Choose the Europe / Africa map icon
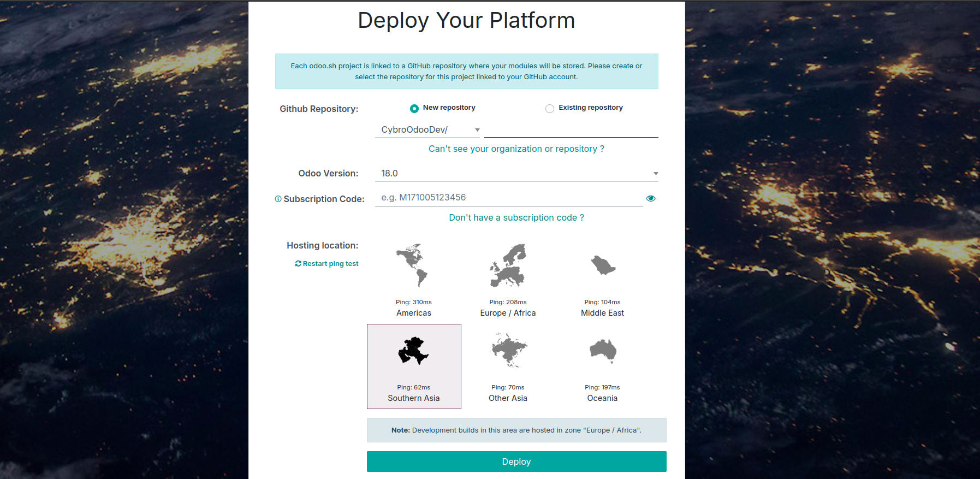Image resolution: width=980 pixels, height=479 pixels. pos(508,265)
